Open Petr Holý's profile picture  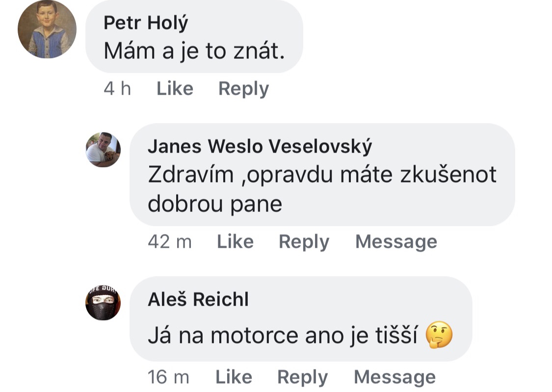coord(47,29)
